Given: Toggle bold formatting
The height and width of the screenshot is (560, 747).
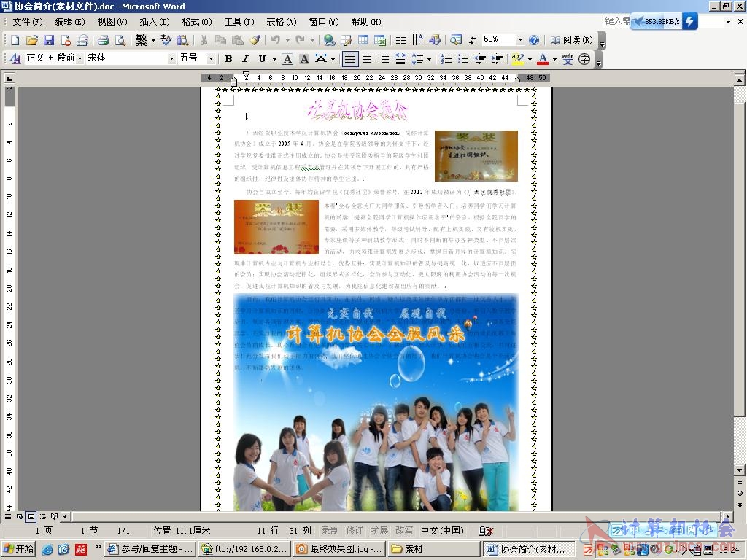Looking at the screenshot, I should point(228,58).
